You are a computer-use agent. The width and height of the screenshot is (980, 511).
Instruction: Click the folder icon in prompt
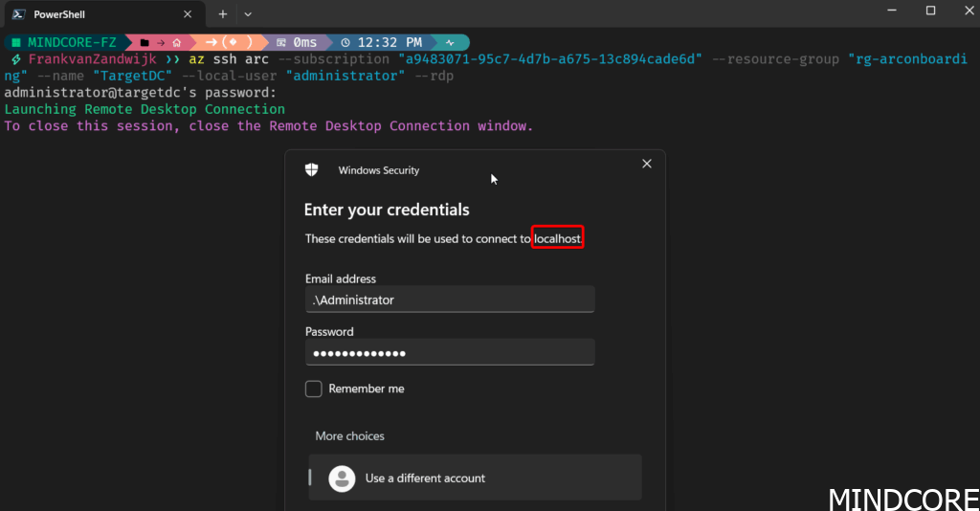(x=145, y=43)
